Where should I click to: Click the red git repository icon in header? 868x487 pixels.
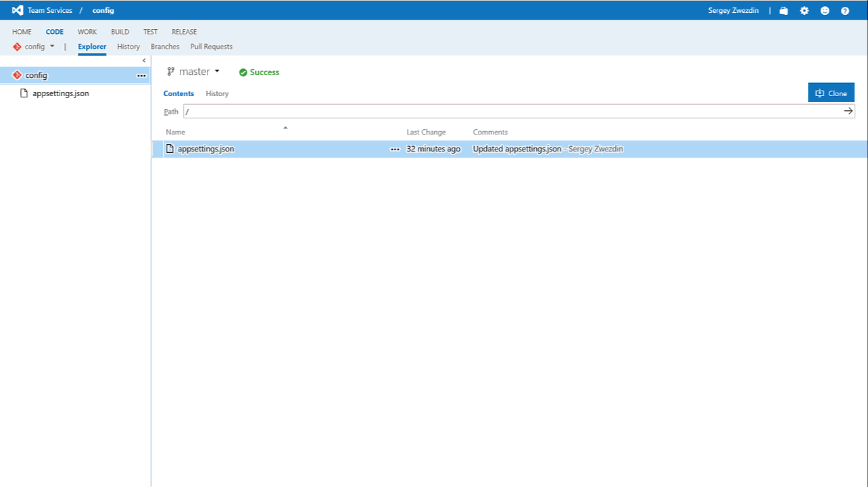pyautogui.click(x=17, y=47)
